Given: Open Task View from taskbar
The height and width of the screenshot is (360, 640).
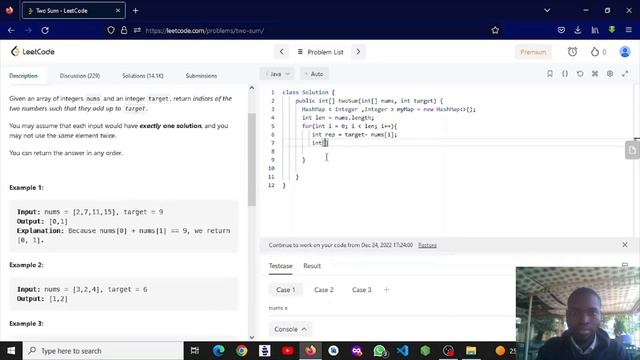Looking at the screenshot, I should pos(195,351).
